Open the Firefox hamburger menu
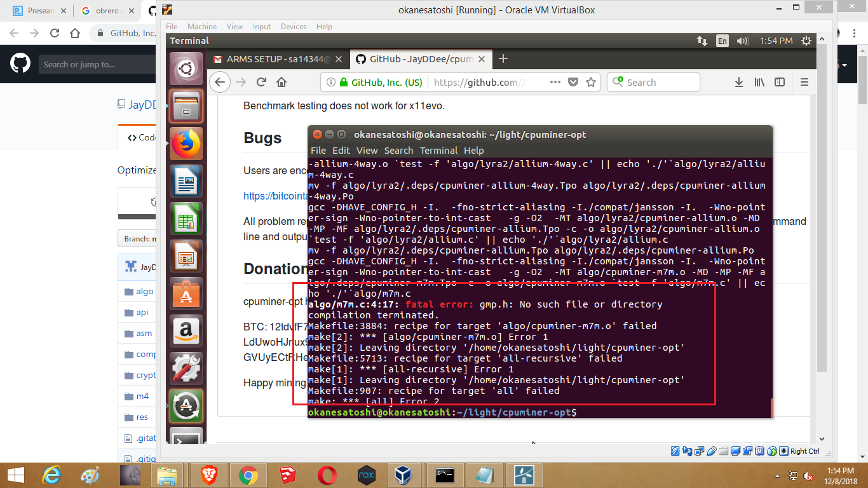Viewport: 868px width, 488px height. (804, 82)
